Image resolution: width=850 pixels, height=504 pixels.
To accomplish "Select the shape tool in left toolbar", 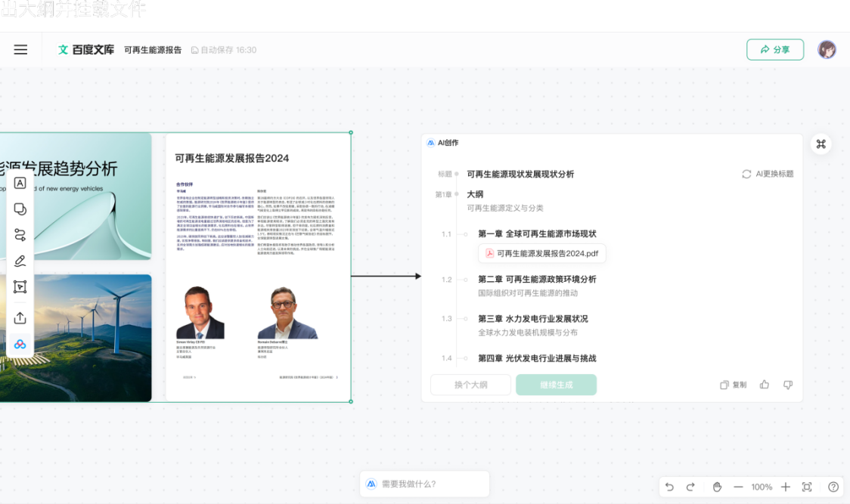I will 20,209.
